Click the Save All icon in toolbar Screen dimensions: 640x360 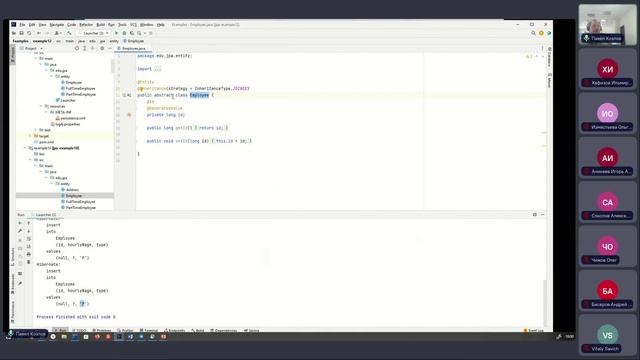point(21,33)
